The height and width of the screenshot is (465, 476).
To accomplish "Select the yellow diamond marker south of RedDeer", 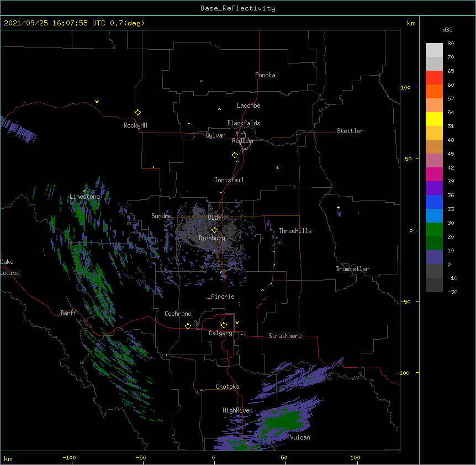I will point(235,155).
